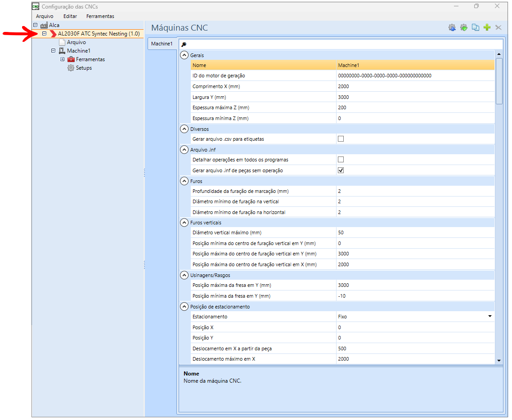
Task: Select Alca root label in the tree
Action: coord(54,25)
